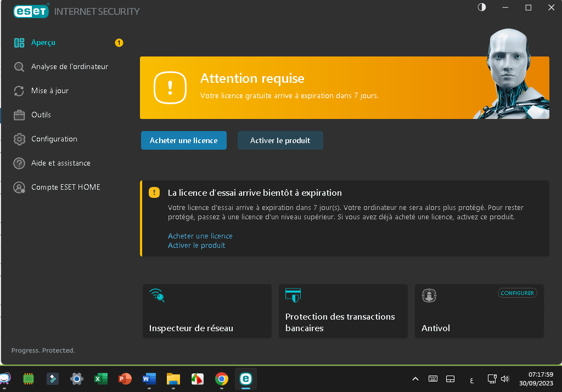
Task: Click the Antivol tracking icon
Action: tap(429, 296)
